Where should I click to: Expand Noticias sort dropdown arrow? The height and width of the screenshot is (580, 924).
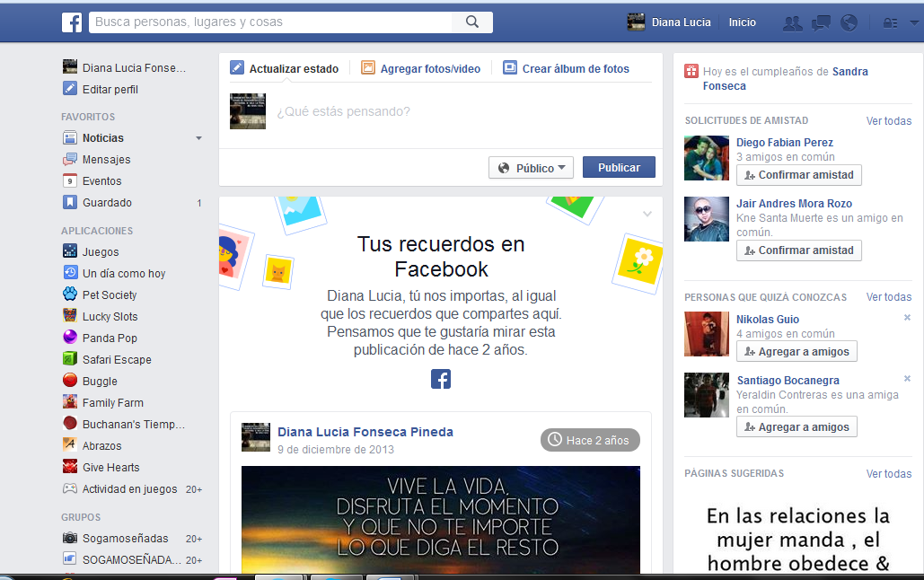click(x=198, y=138)
